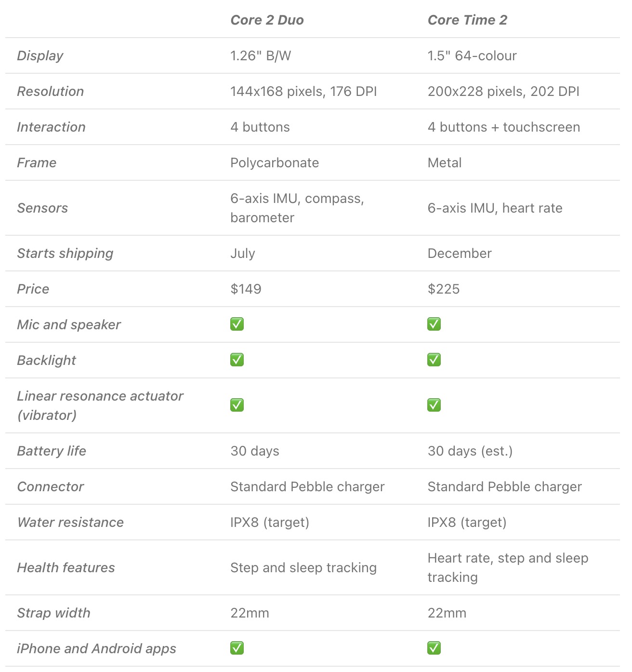Click the "6-axis IMU, heart rate" cell

point(495,208)
